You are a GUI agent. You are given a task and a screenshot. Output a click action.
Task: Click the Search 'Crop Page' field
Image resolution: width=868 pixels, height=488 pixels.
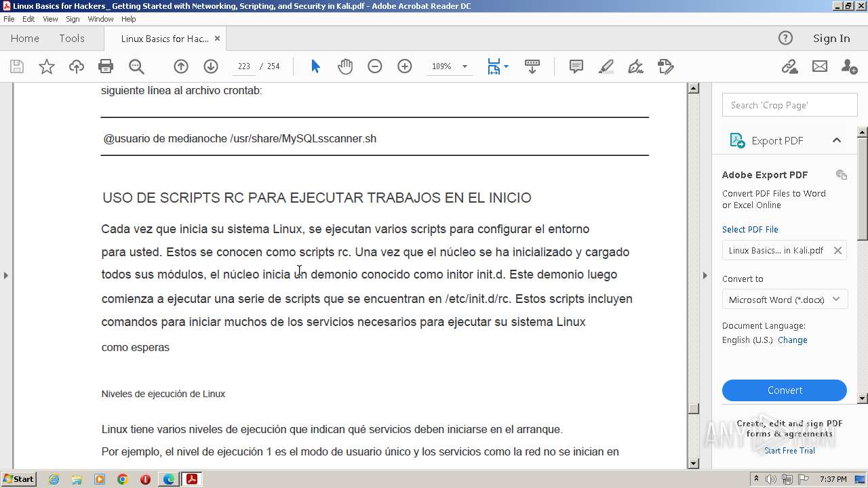[x=789, y=105]
